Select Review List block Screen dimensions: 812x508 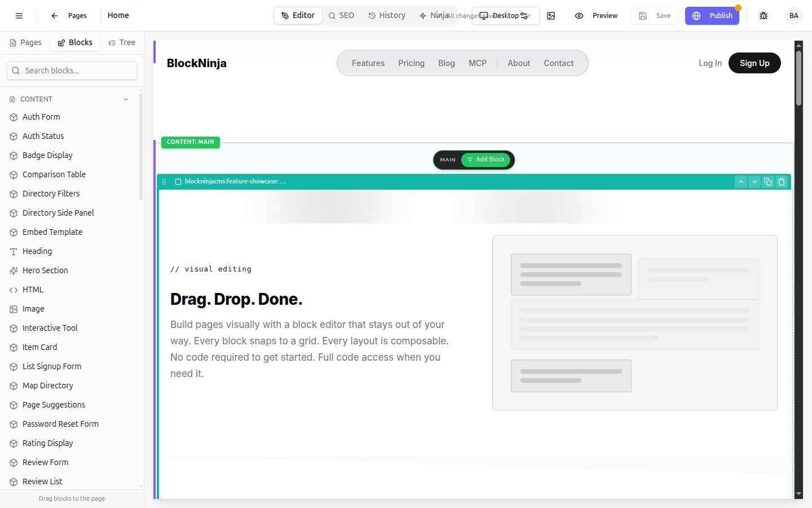pos(71,481)
